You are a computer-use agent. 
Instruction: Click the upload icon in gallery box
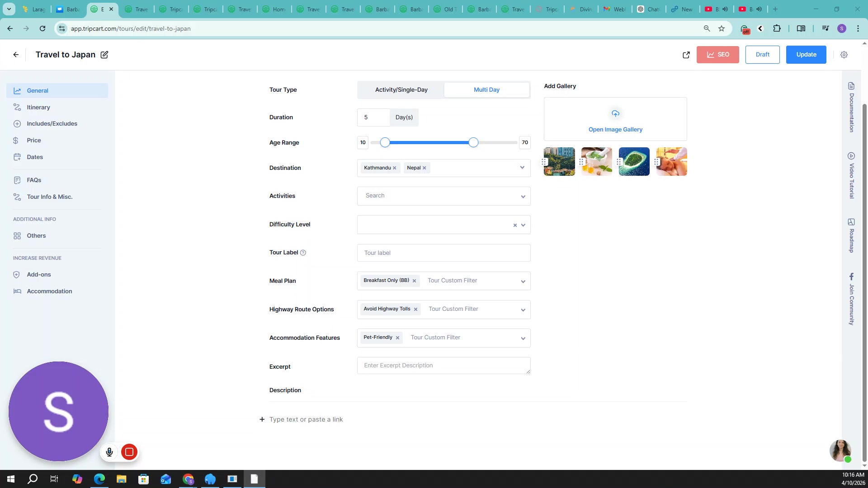tap(615, 113)
